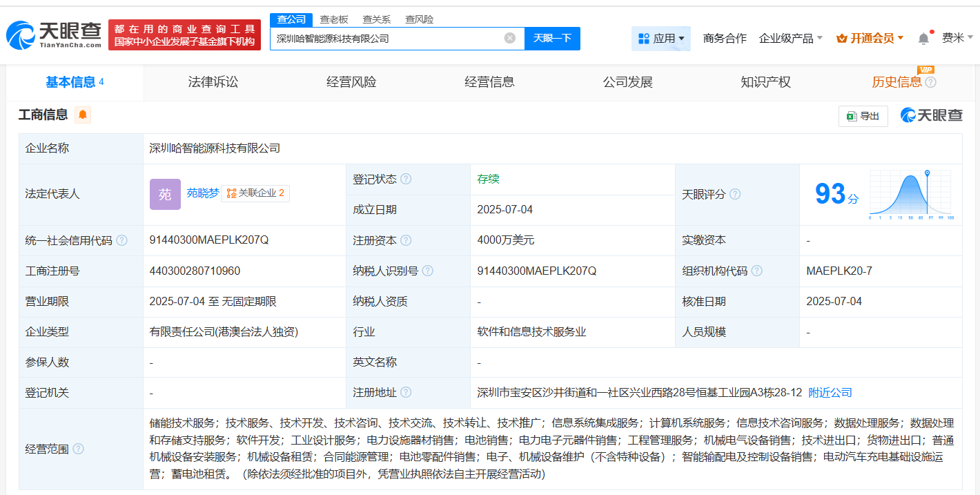This screenshot has height=495, width=980.
Task: Switch to the 知识产权 tab
Action: (x=765, y=82)
